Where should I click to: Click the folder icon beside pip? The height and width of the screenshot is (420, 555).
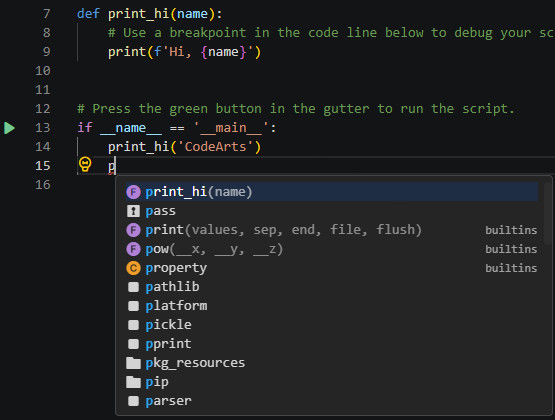point(133,382)
